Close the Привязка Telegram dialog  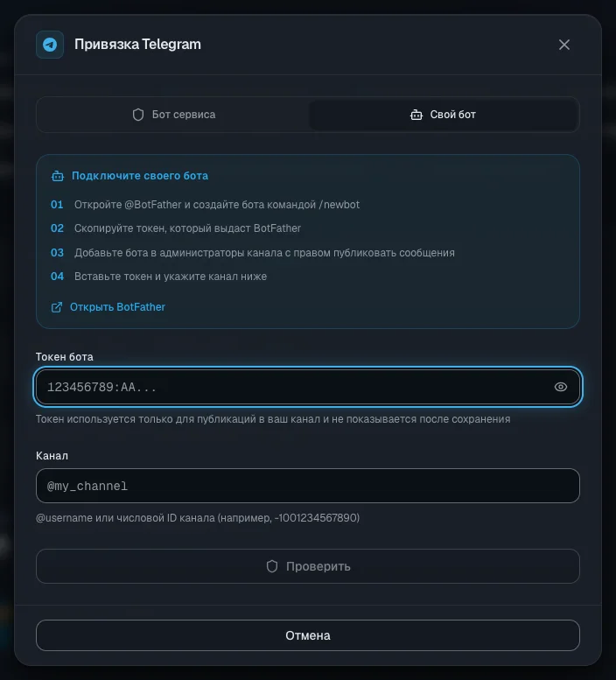(x=564, y=45)
